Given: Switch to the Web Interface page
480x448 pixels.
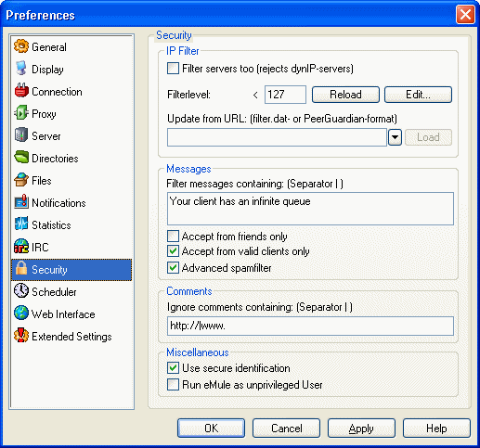Looking at the screenshot, I should coord(63,314).
